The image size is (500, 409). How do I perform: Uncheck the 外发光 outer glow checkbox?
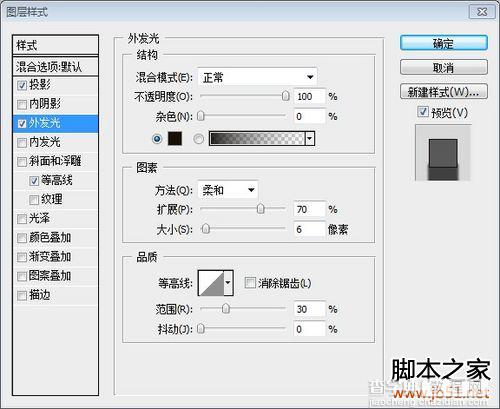(x=22, y=124)
